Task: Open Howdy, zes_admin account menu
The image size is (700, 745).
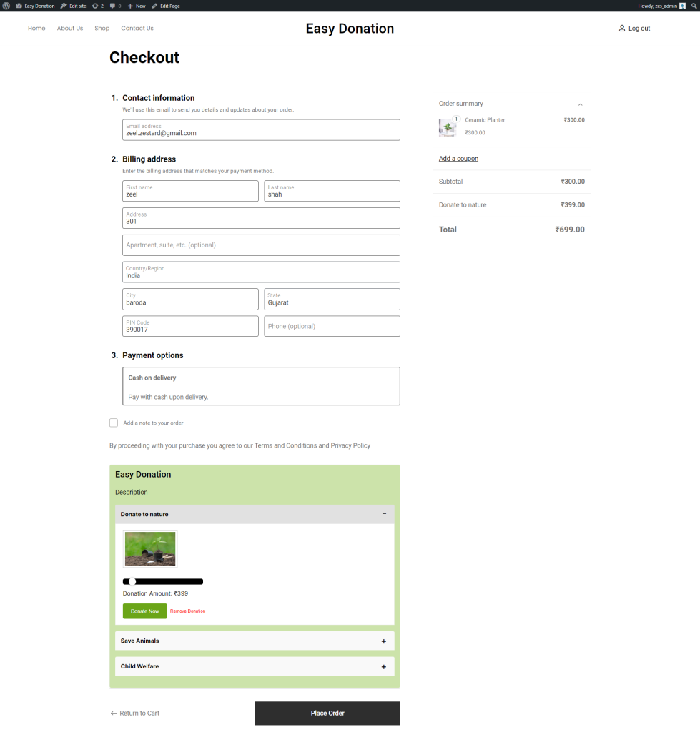Action: 661,6
